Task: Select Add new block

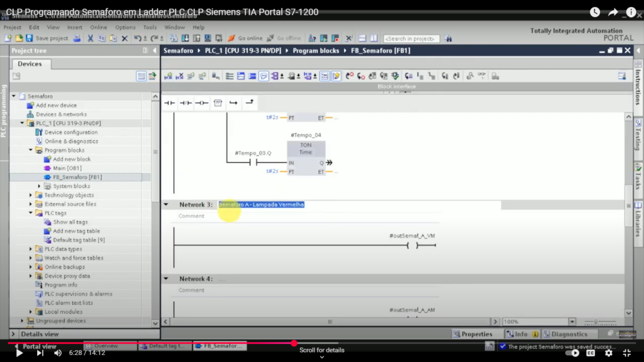Action: pyautogui.click(x=72, y=159)
